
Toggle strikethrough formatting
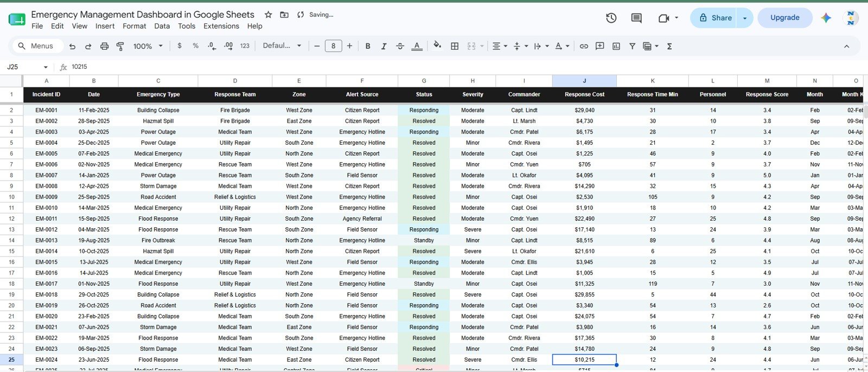(x=400, y=46)
